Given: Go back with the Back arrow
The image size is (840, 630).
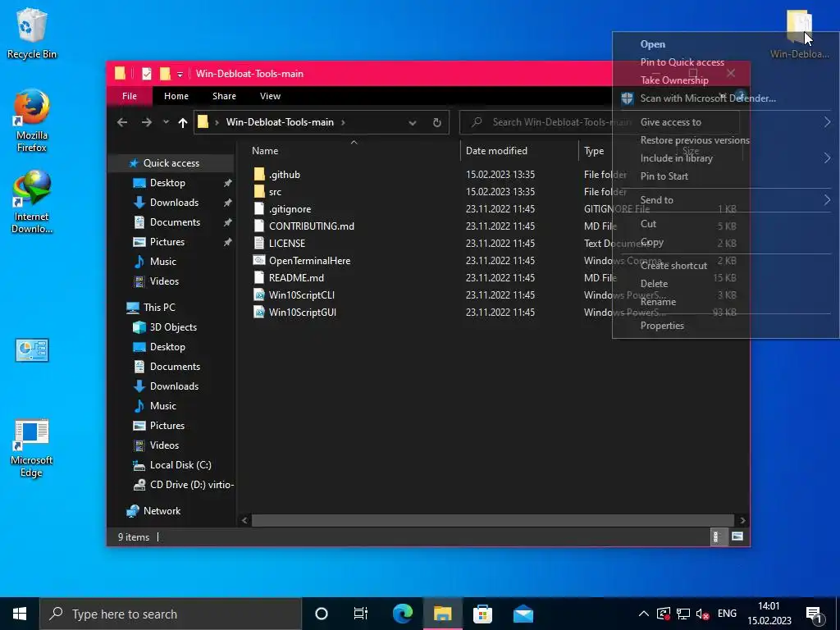Looking at the screenshot, I should click(122, 122).
